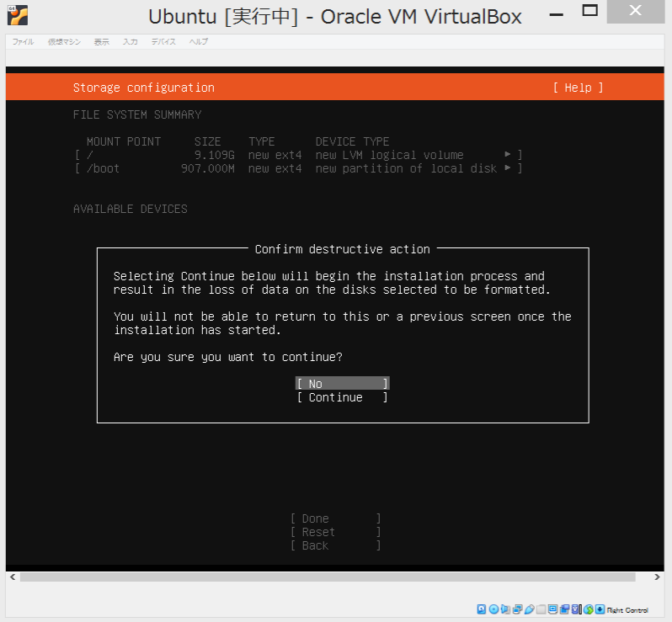Click the hard disk activity status icon

pyautogui.click(x=482, y=609)
